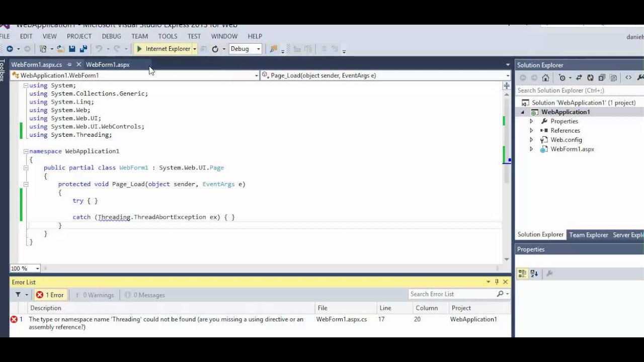Open the DEBUG menu
This screenshot has height=362, width=644.
tap(111, 36)
